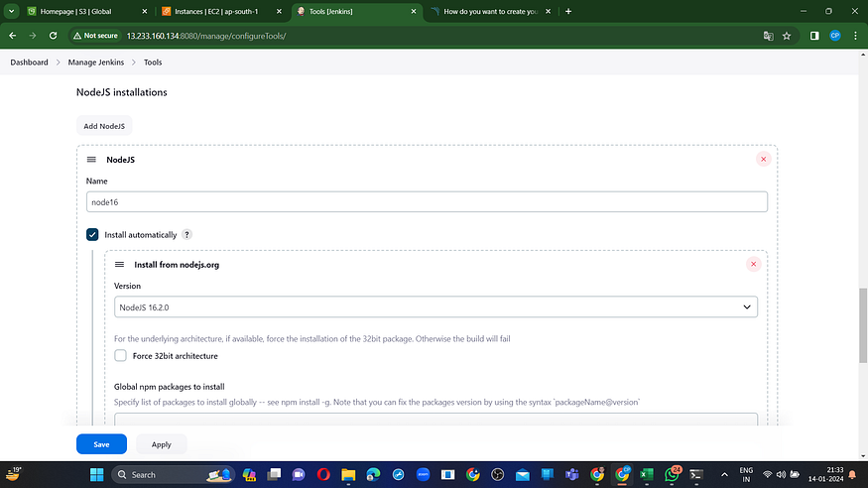This screenshot has width=868, height=488.
Task: Close the Tools [Jenkins] tab
Action: (x=414, y=11)
